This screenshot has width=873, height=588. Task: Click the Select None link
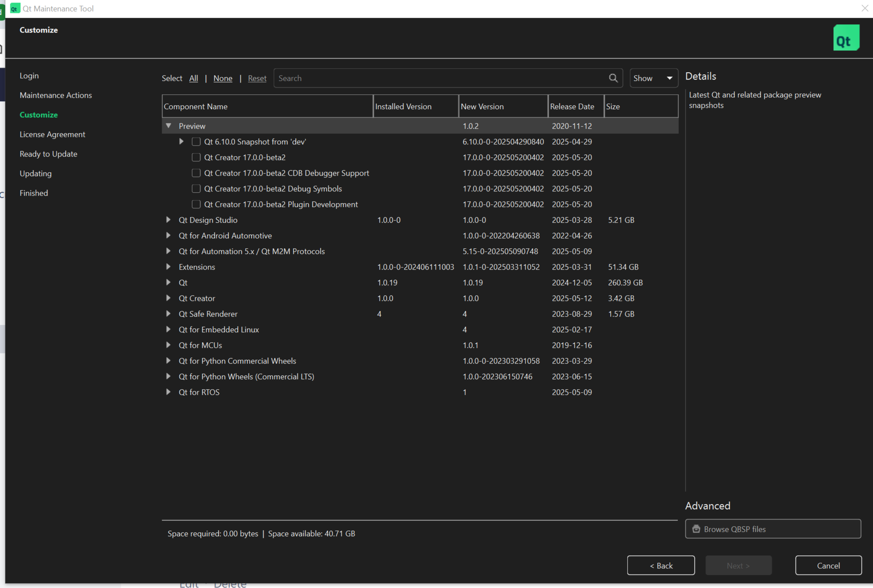[223, 78]
